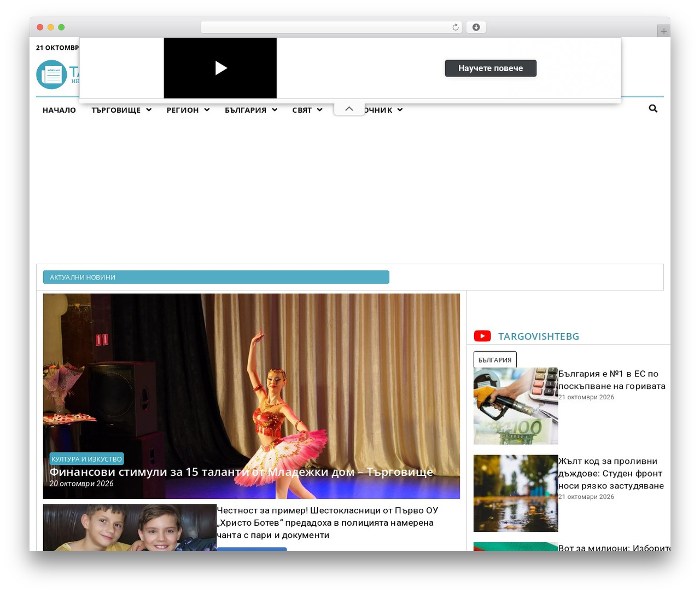The image size is (700, 593).
Task: Open article Вот за милиони: Изборите
Action: pos(614,547)
